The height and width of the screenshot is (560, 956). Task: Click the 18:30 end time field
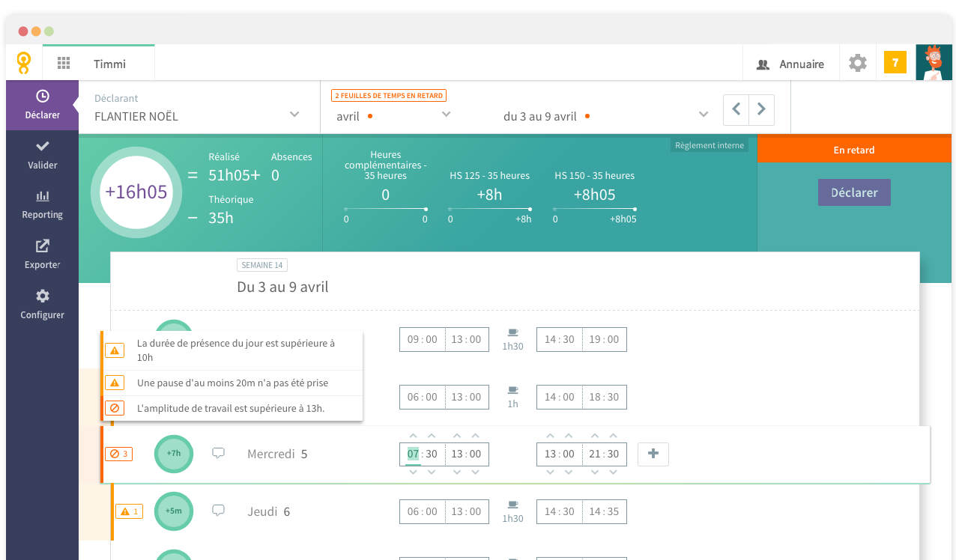click(x=604, y=397)
